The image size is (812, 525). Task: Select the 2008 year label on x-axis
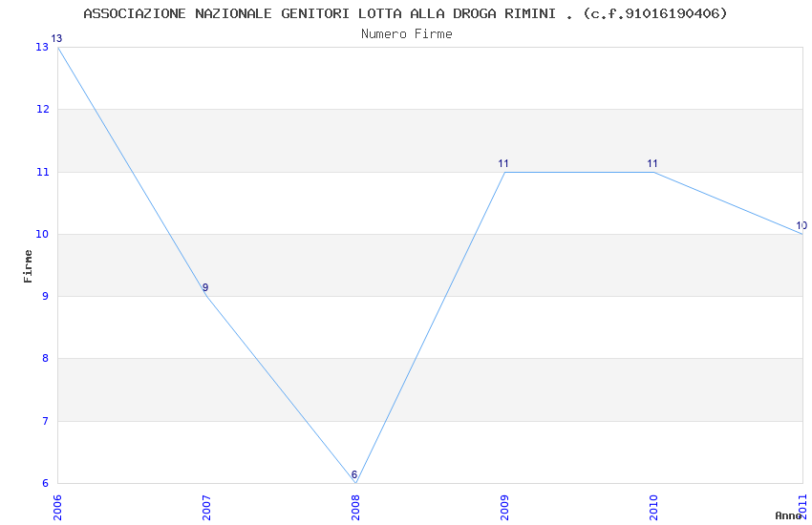click(x=355, y=507)
